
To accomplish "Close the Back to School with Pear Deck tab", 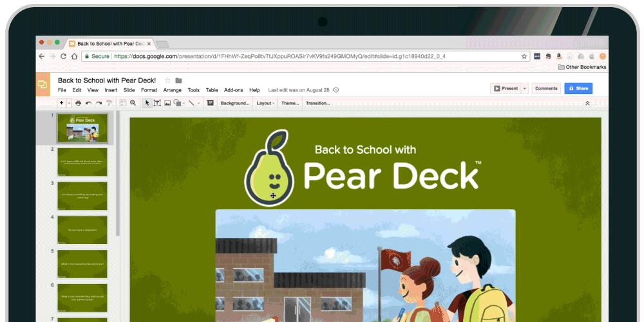I will click(149, 44).
